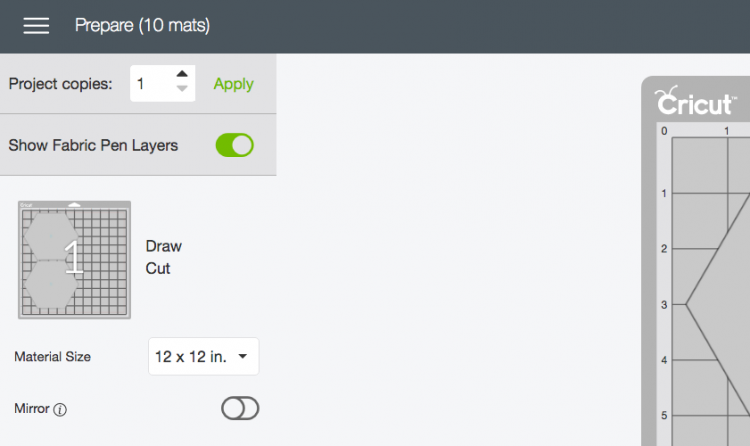750x446 pixels.
Task: Open the Material Size 12 x 12 in. dropdown
Action: click(x=203, y=357)
